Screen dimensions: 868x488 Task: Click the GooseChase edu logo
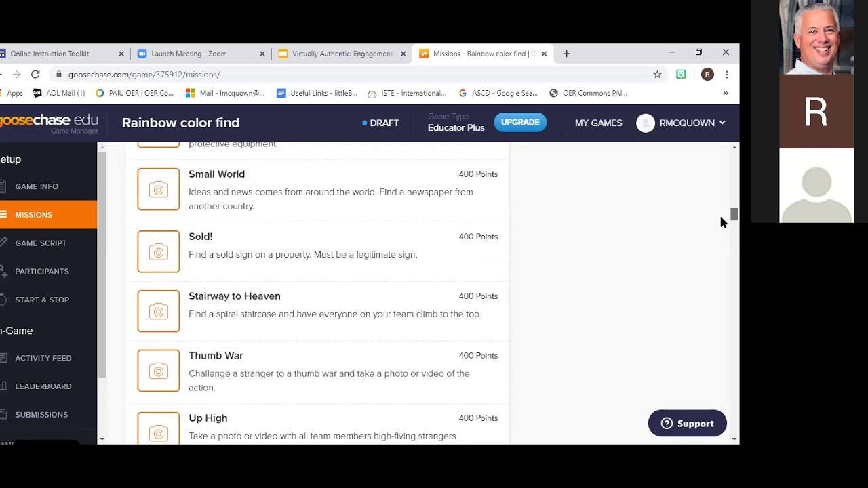click(x=49, y=123)
